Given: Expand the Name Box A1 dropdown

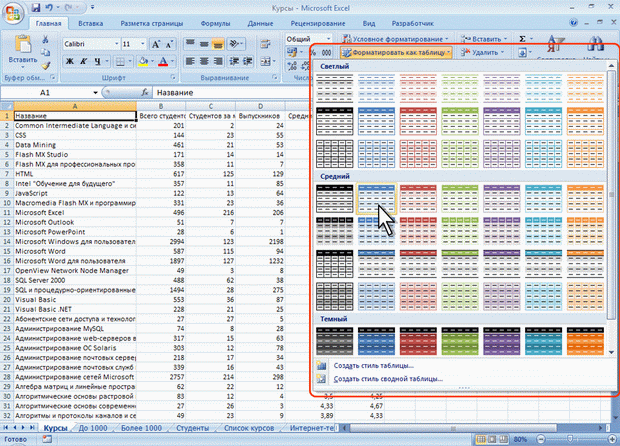Looking at the screenshot, I should (x=95, y=93).
